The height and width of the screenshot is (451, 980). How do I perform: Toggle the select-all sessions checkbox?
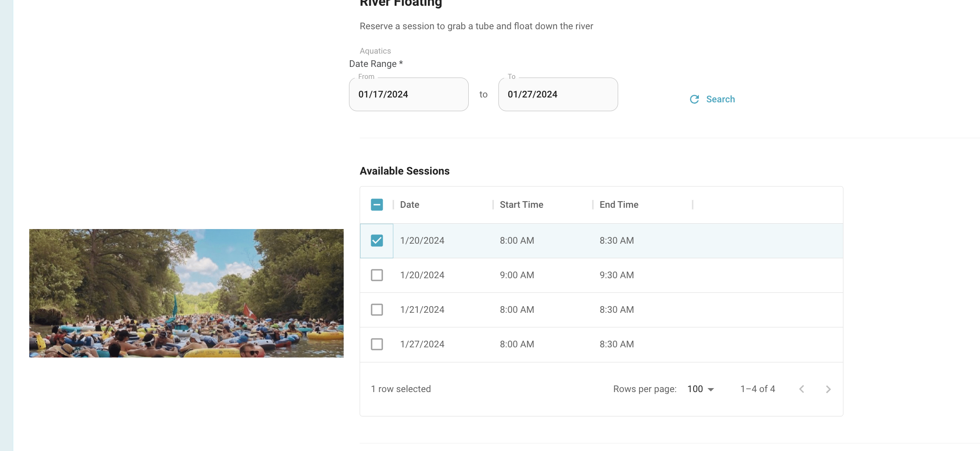[377, 205]
